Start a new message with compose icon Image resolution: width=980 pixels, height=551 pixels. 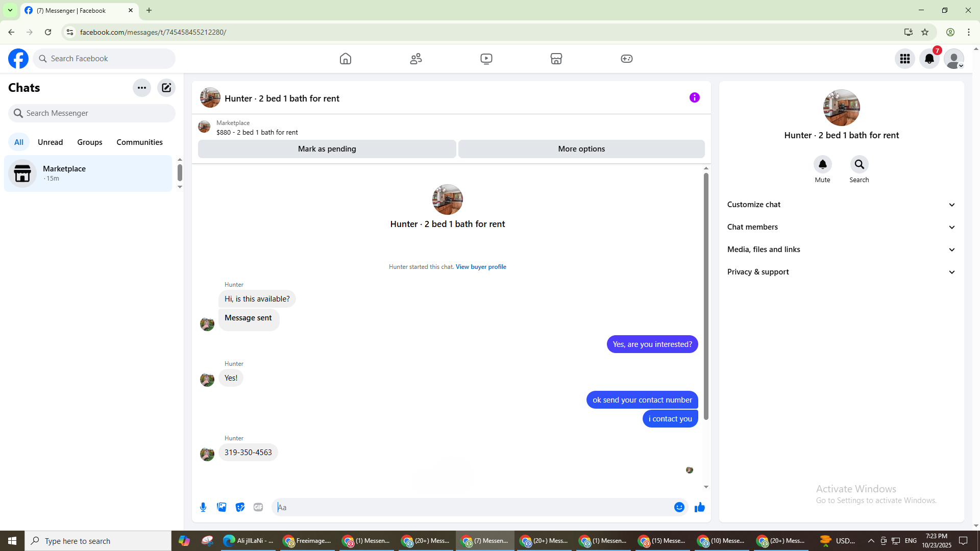[166, 88]
